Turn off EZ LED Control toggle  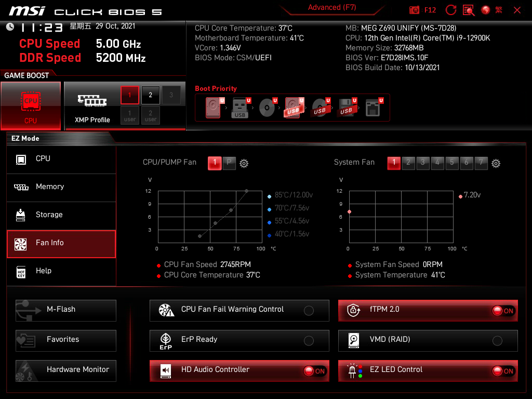[503, 371]
